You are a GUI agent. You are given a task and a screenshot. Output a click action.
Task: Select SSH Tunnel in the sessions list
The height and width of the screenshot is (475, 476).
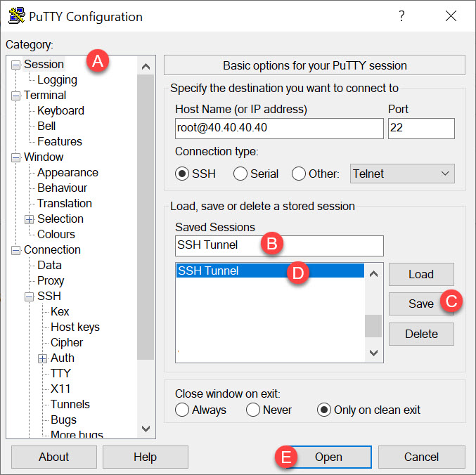pyautogui.click(x=270, y=271)
